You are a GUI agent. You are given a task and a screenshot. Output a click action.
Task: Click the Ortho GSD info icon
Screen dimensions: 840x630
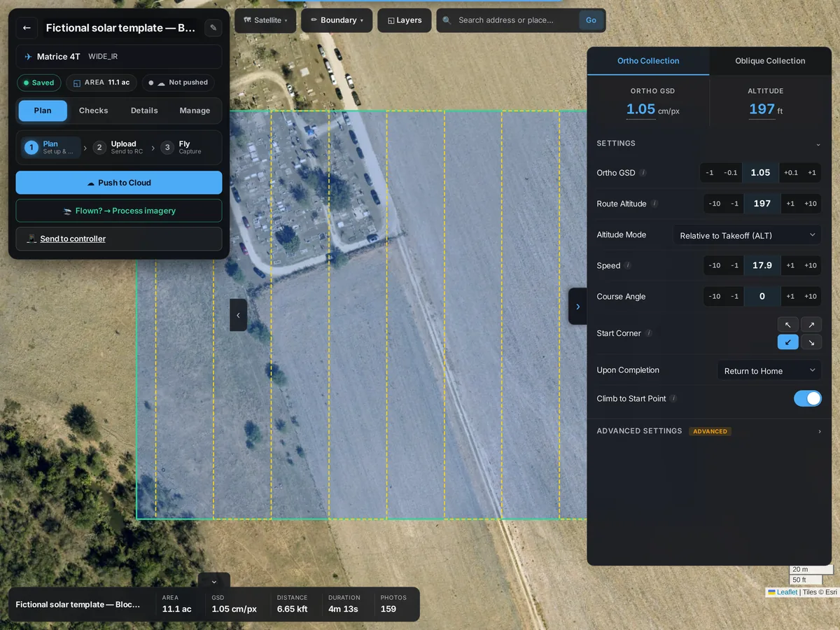point(643,173)
